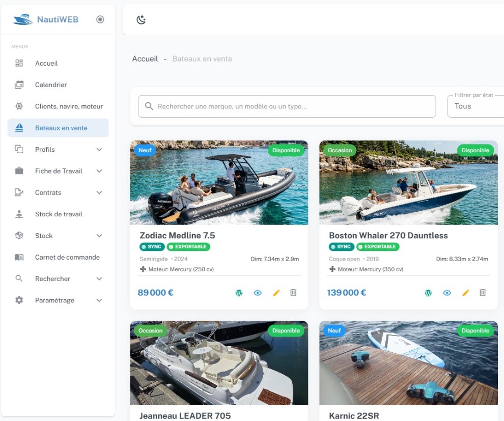
Task: Click SYNC badge on Boston Whaler card
Action: pyautogui.click(x=342, y=247)
